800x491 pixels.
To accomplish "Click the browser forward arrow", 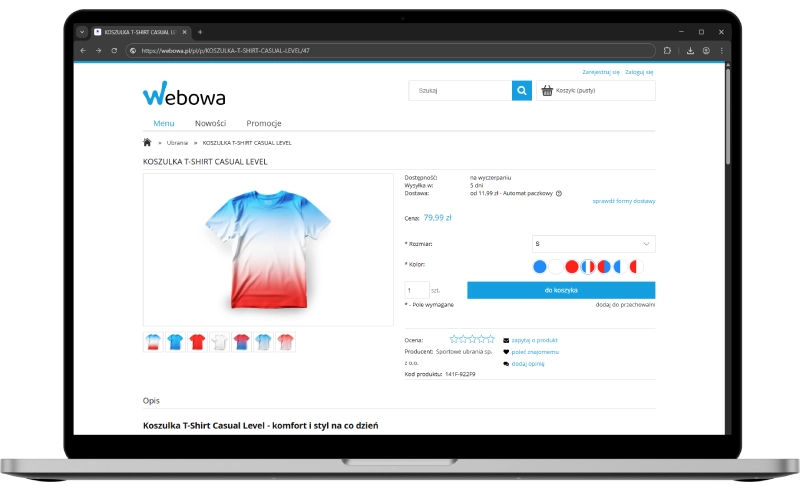I will pos(98,51).
